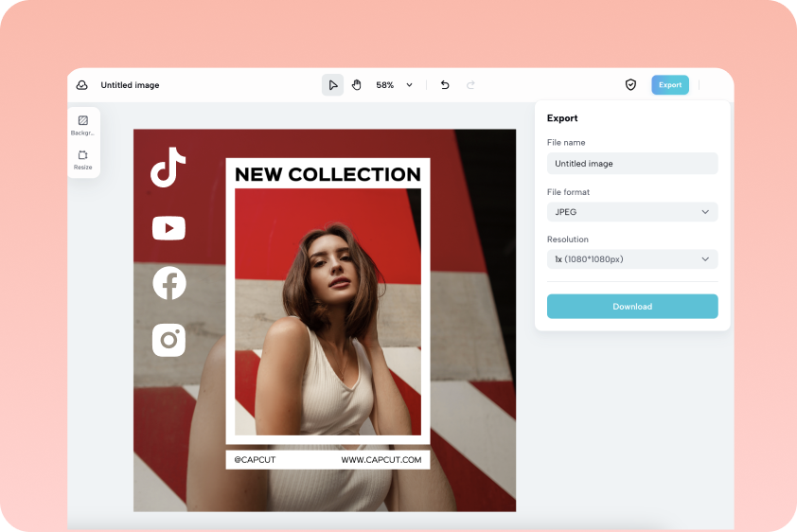Click the Download button
Viewport: 797px width, 532px height.
pos(632,307)
